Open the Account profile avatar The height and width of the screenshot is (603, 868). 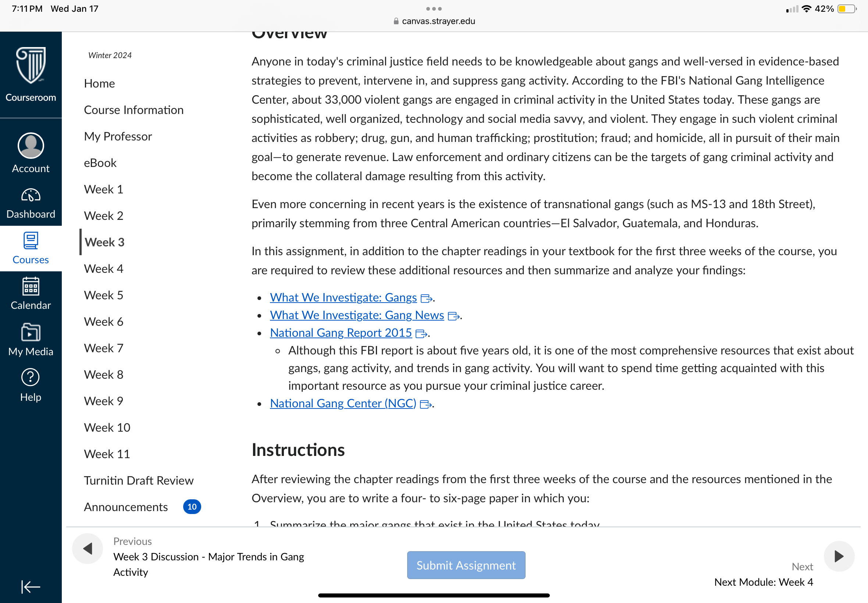pos(31,146)
